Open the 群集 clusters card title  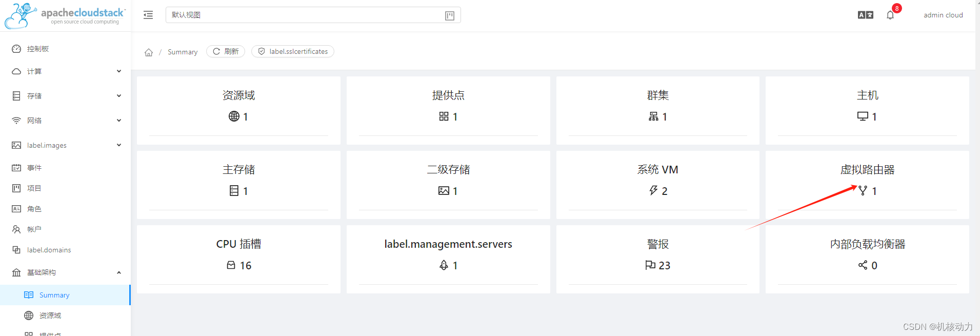[x=658, y=95]
